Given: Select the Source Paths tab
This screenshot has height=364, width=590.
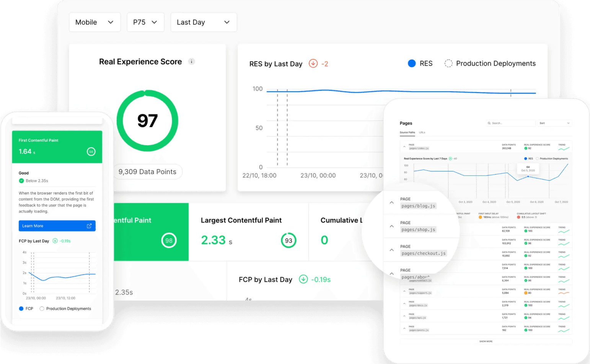Looking at the screenshot, I should tap(407, 132).
